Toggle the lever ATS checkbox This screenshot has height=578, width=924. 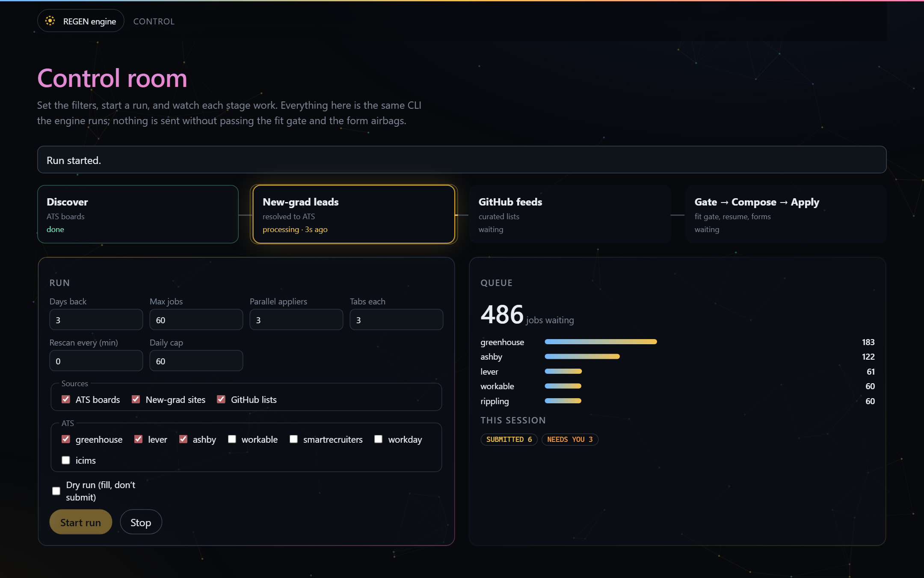point(138,439)
